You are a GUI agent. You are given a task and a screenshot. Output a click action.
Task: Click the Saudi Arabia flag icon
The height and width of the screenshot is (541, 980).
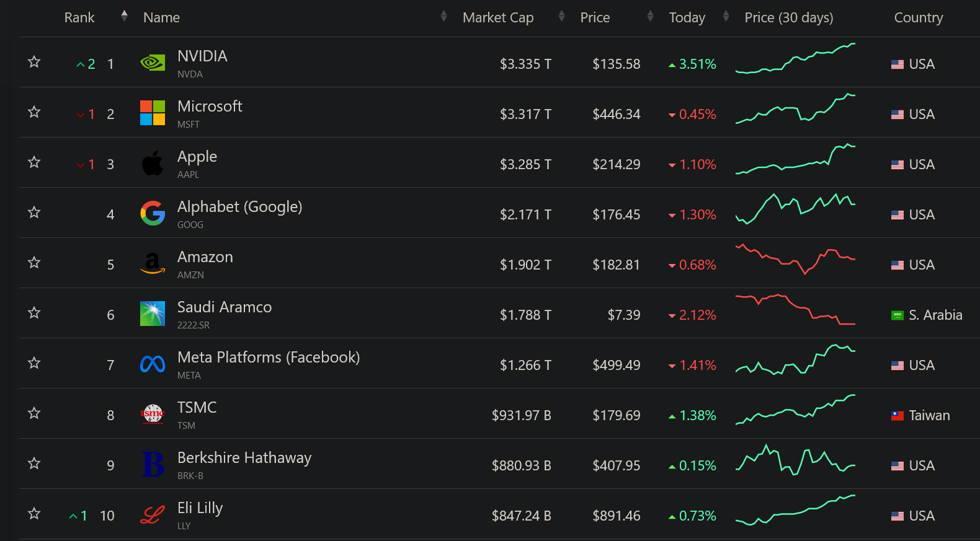[x=898, y=315]
